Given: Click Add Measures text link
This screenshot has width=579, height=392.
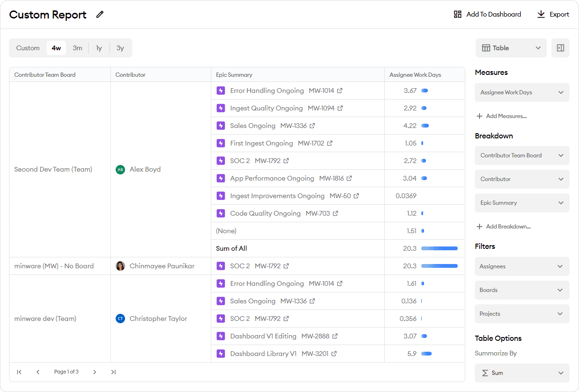Looking at the screenshot, I should 506,116.
